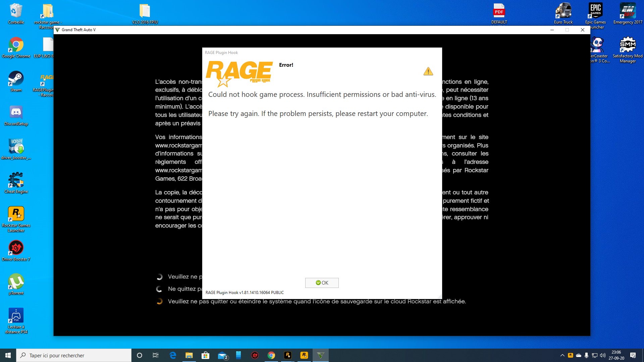644x362 pixels.
Task: Click the warning triangle icon in dialog
Action: coord(428,71)
